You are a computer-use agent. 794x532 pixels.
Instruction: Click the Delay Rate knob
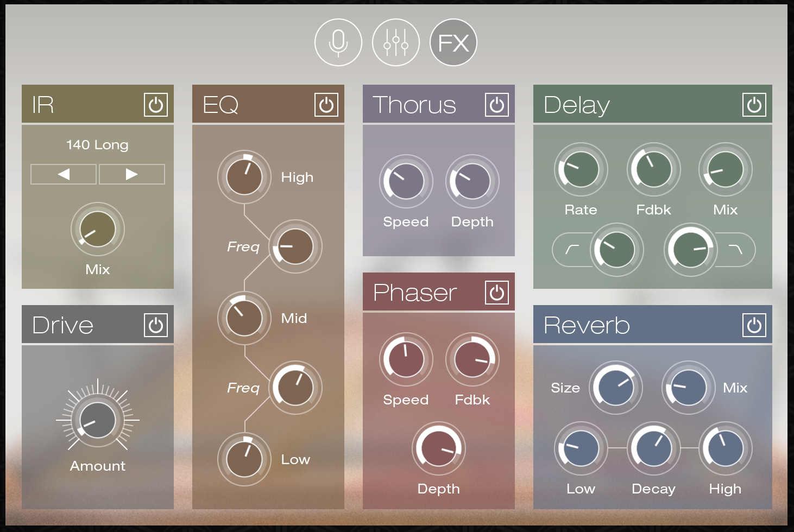581,169
